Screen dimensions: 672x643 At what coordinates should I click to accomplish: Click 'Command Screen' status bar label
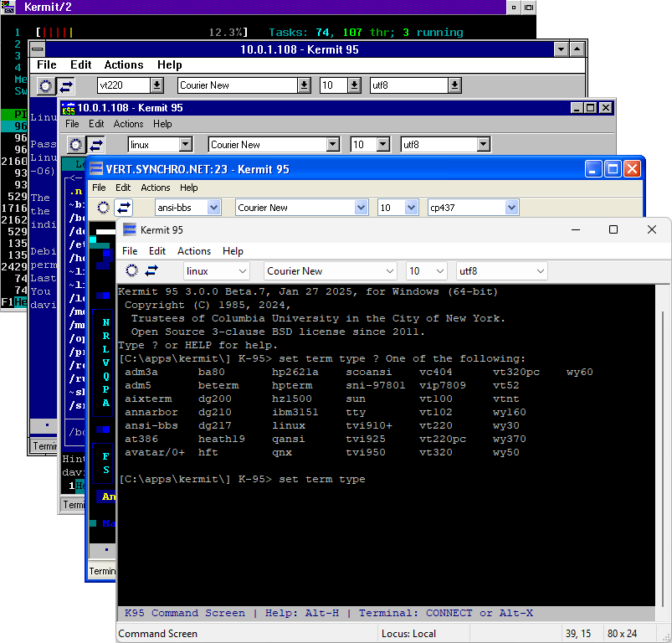[x=157, y=634]
